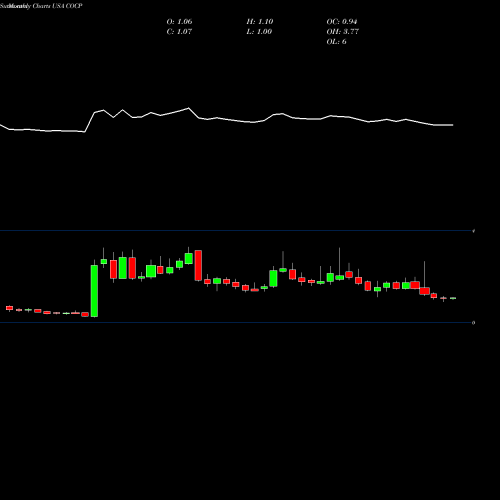Viewport: 500px width, 500px height.
Task: Click the OC: 0.94 readout
Action: coord(342,22)
